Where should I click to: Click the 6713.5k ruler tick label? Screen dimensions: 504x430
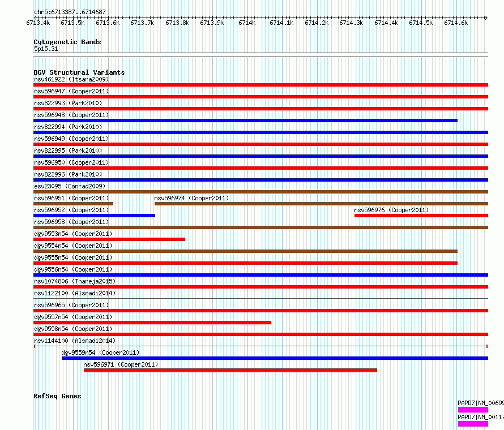(72, 23)
